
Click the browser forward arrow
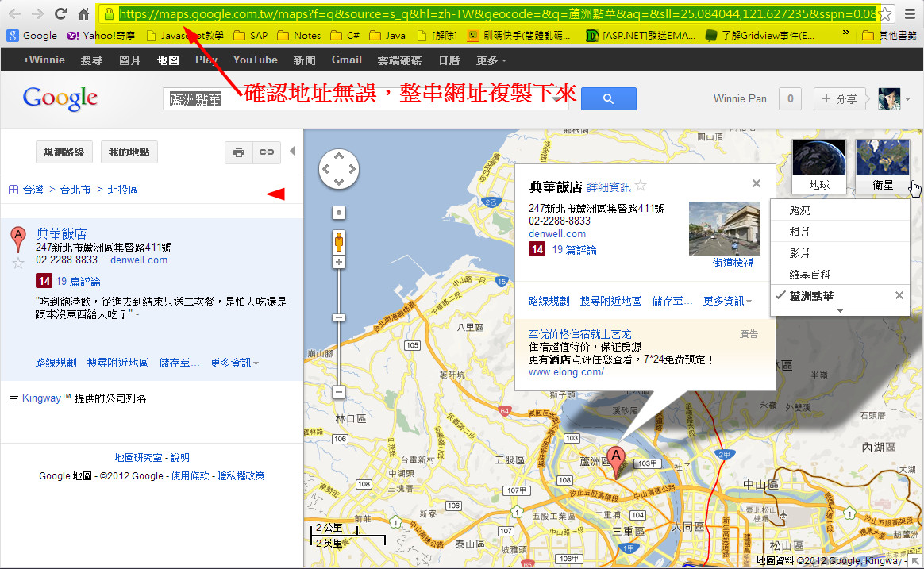(37, 13)
